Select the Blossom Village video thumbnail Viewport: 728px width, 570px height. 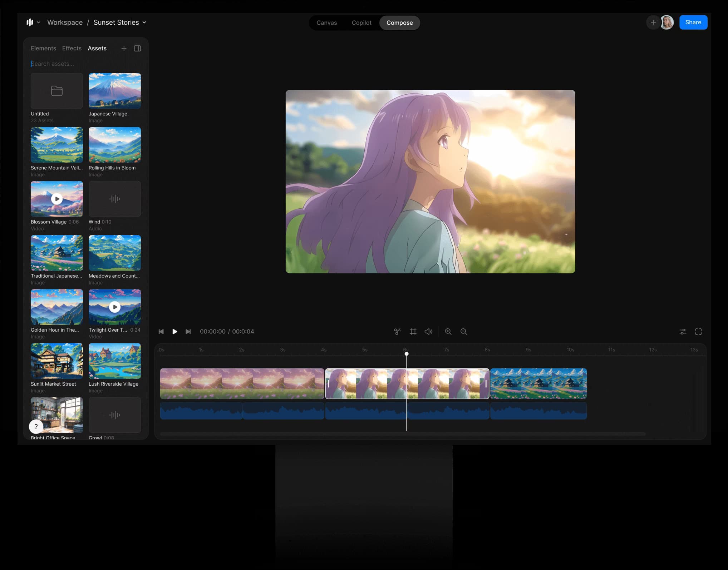point(56,199)
